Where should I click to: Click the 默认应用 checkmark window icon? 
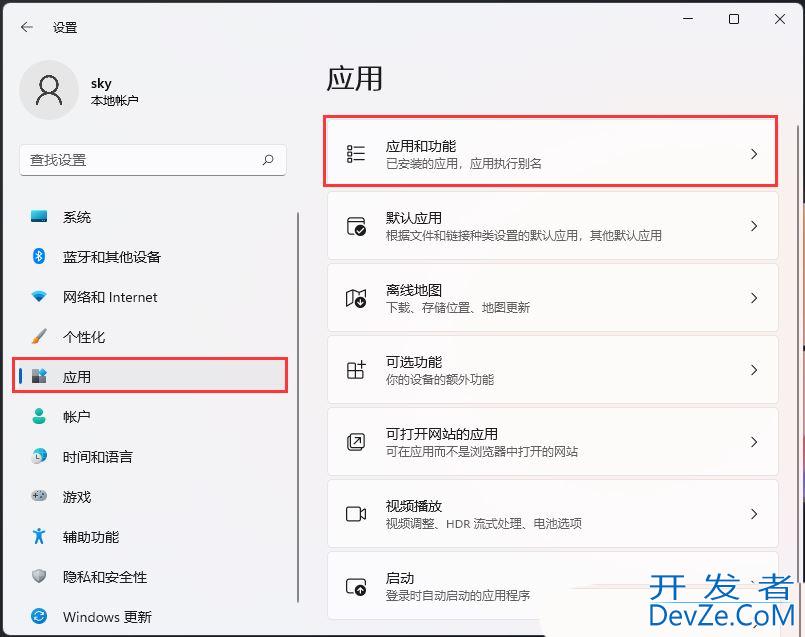click(356, 226)
